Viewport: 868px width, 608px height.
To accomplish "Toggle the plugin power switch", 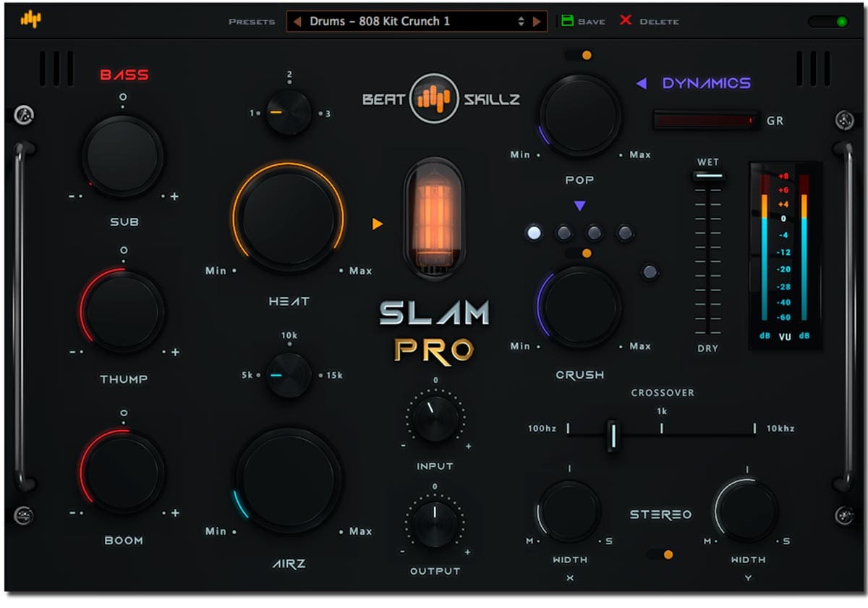I will tap(828, 21).
